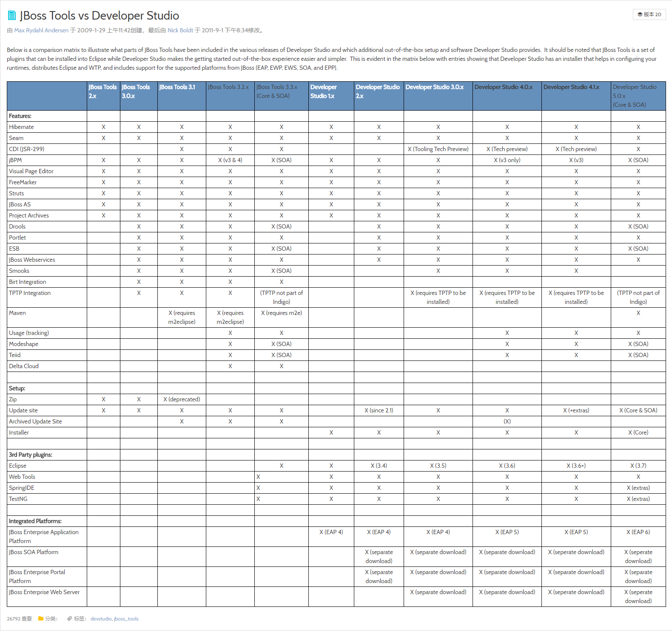
Task: Open the jboss_tools tag link
Action: click(126, 619)
